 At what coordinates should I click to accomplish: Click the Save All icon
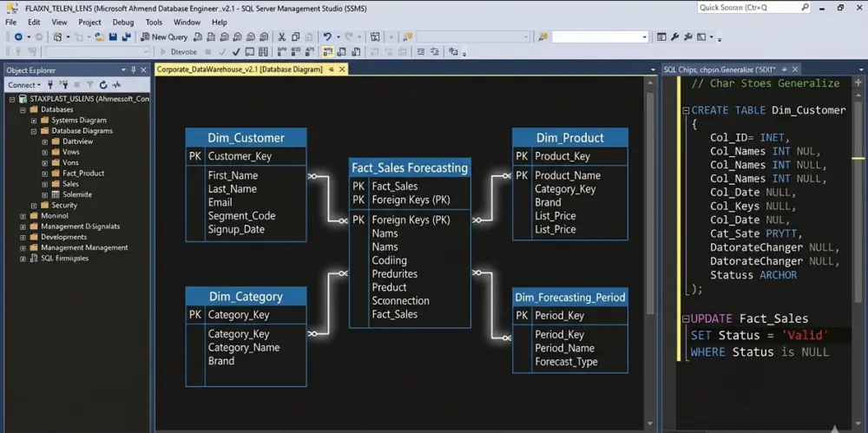tap(126, 37)
